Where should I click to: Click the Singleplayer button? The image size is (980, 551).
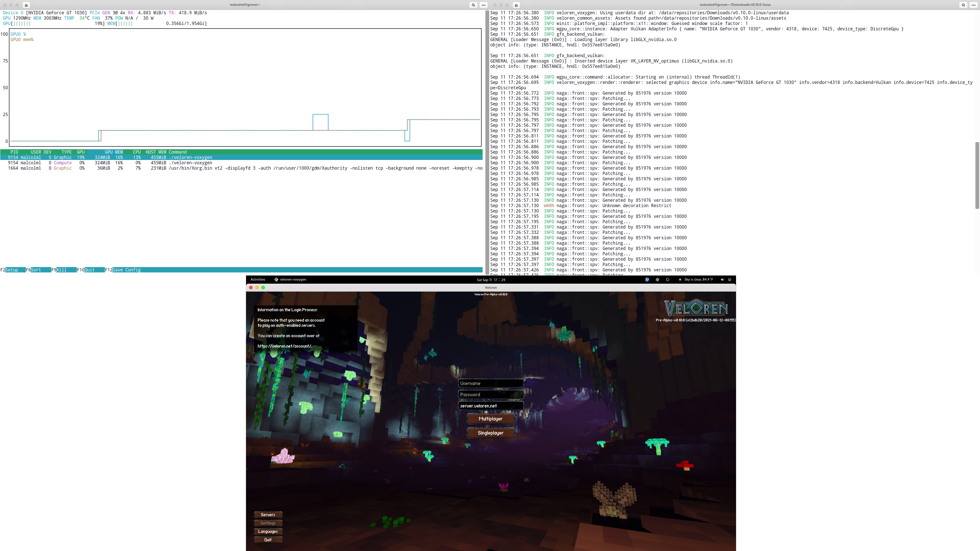click(490, 433)
